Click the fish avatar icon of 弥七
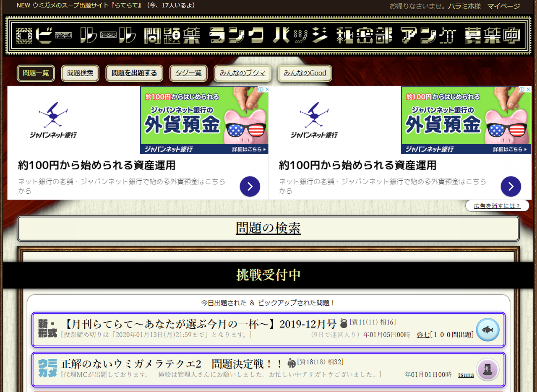Viewport: 537px width, 392px height. pos(487,330)
